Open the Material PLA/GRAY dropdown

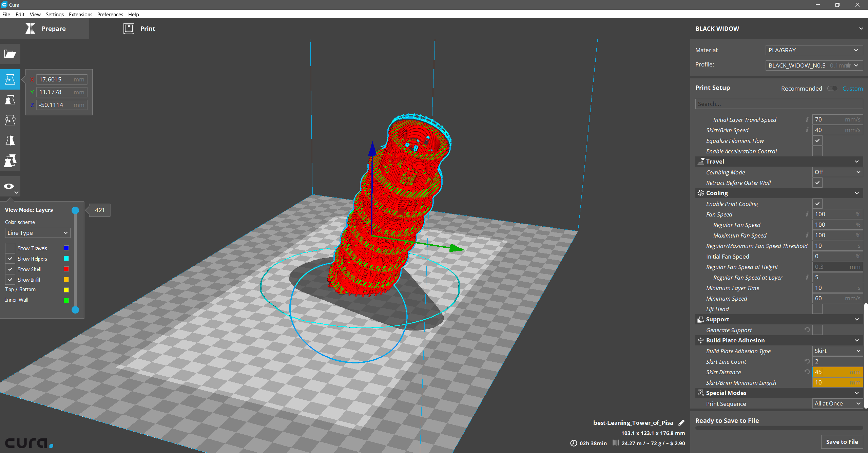click(814, 50)
